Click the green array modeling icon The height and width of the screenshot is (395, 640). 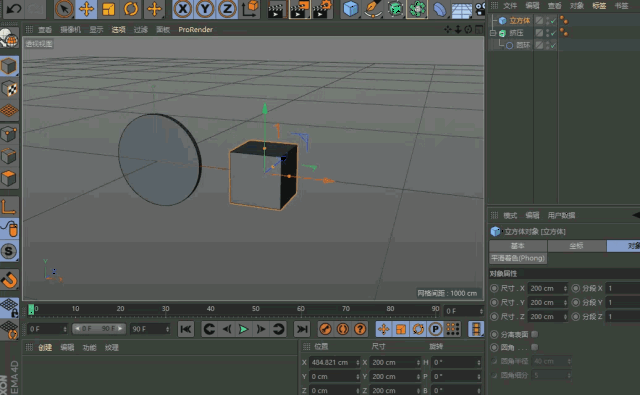[x=417, y=9]
